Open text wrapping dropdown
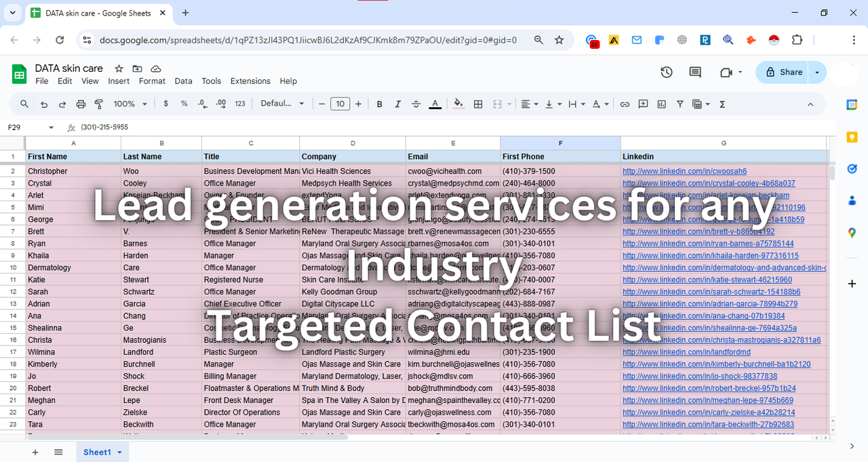Screen dimensions: 868x462 (577, 104)
